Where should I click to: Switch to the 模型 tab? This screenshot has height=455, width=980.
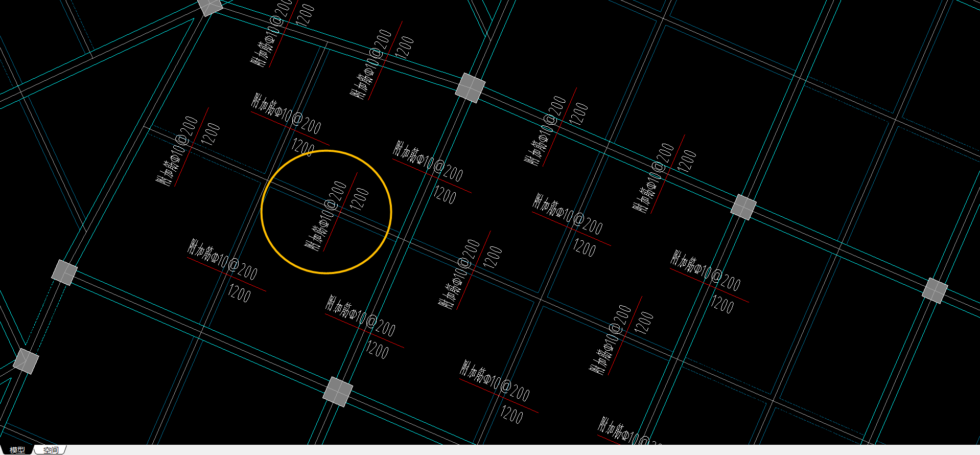17,450
